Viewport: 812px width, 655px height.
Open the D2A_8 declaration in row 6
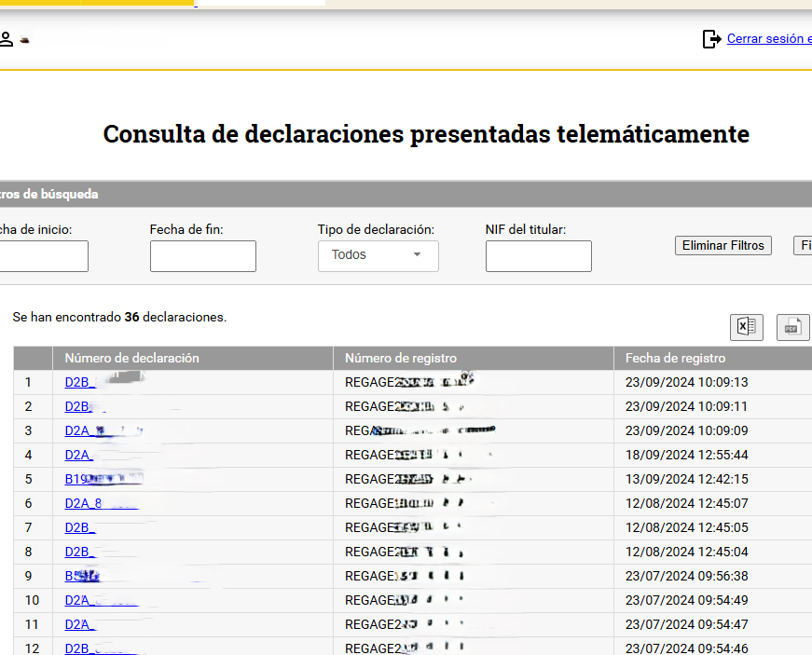click(x=83, y=503)
